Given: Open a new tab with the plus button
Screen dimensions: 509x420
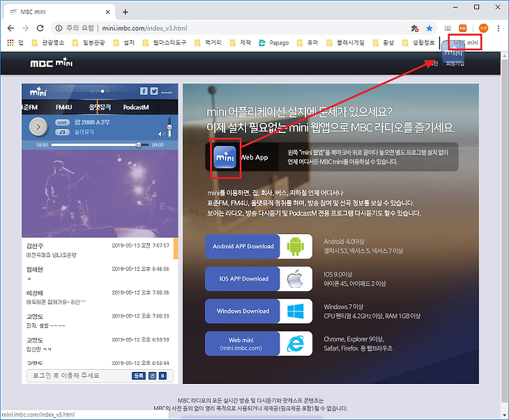Looking at the screenshot, I should coord(125,12).
